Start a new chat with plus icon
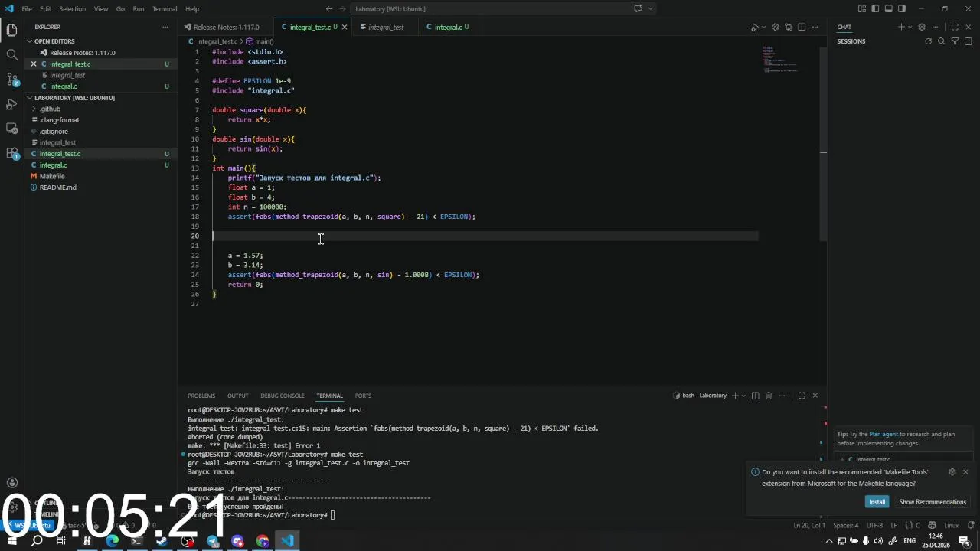Screen dimensions: 980x551 click(901, 27)
